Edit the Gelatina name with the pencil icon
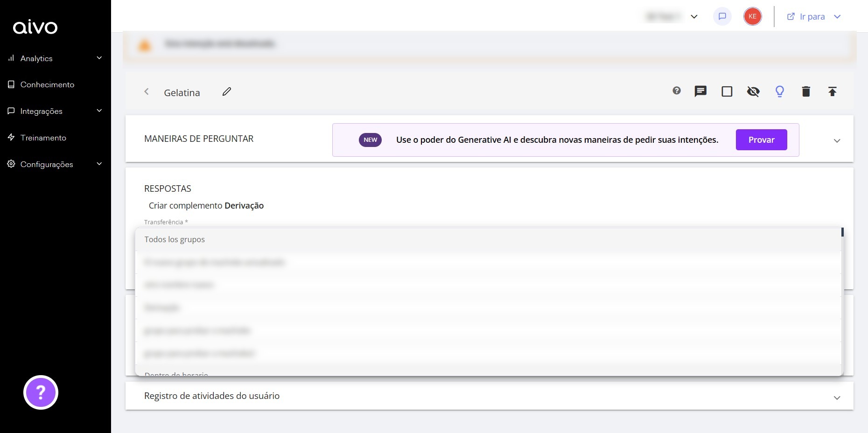Image resolution: width=868 pixels, height=433 pixels. point(227,91)
